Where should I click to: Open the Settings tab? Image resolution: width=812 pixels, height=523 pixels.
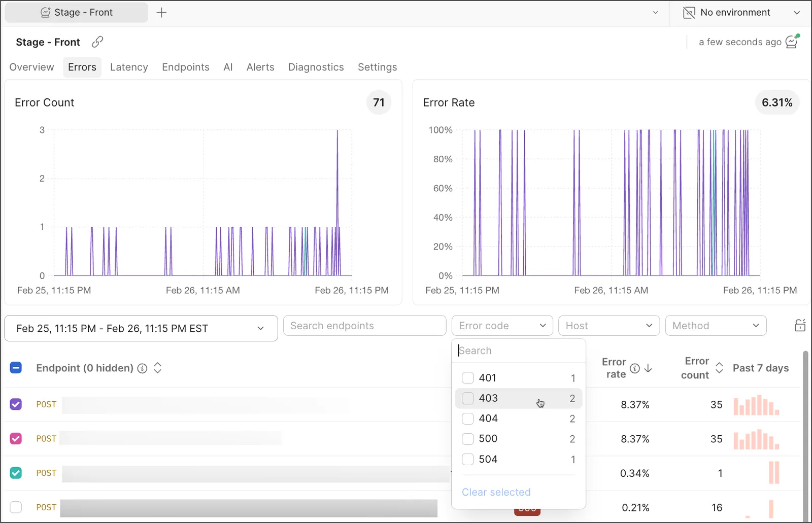[378, 67]
